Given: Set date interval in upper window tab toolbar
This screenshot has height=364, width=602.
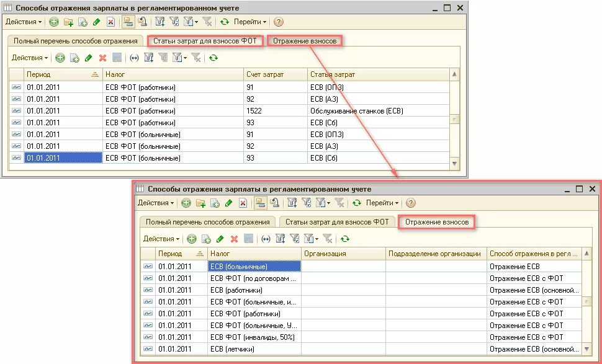Looking at the screenshot, I should click(x=134, y=58).
